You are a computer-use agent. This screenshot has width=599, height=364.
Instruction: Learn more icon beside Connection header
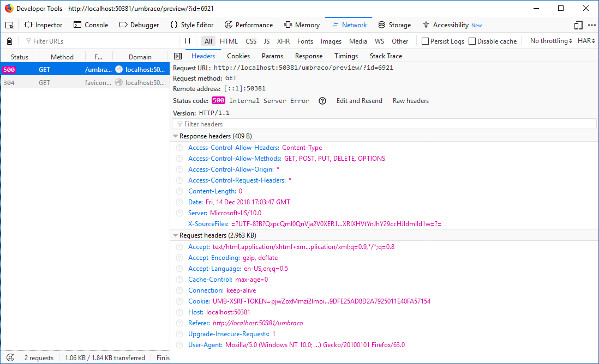tap(179, 290)
